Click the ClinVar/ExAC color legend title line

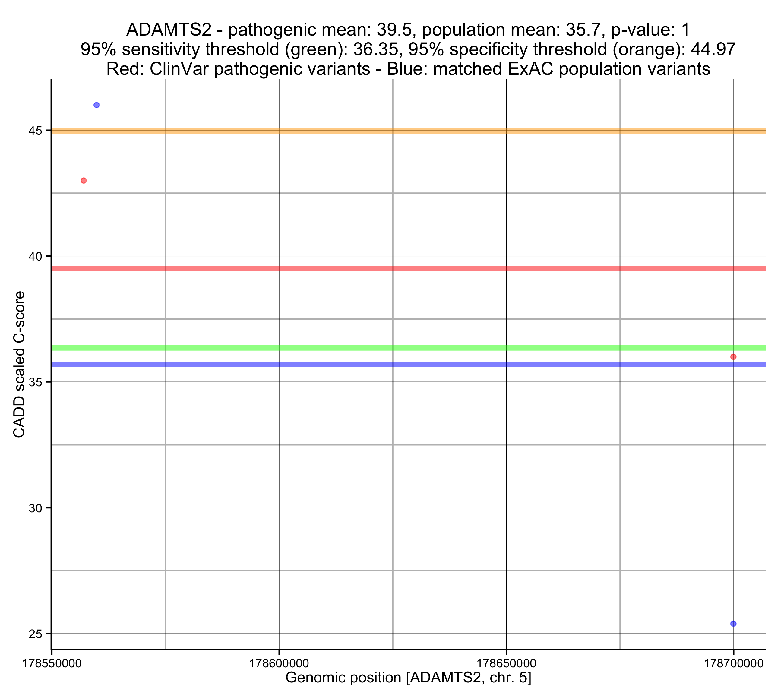(x=408, y=69)
